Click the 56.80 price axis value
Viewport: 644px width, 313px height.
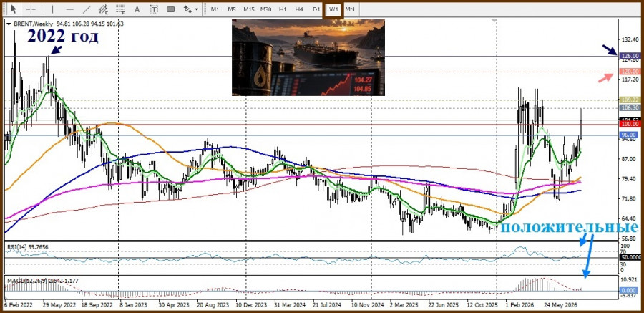(x=630, y=238)
